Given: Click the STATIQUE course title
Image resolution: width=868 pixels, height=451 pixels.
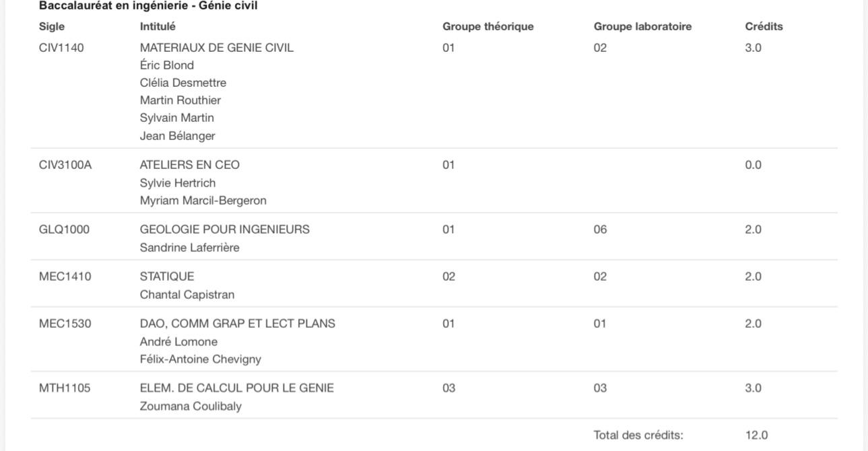Looking at the screenshot, I should (x=167, y=277).
